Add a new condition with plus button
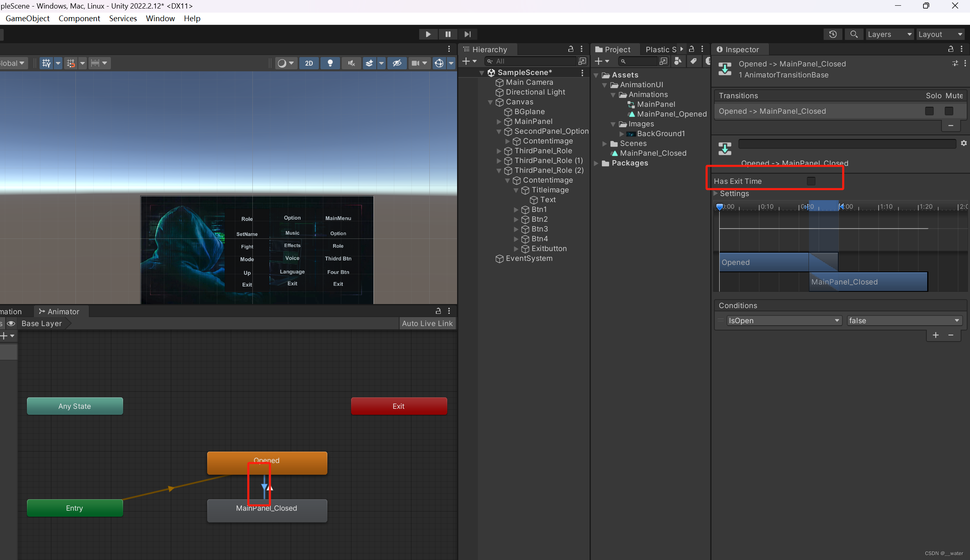 (936, 335)
